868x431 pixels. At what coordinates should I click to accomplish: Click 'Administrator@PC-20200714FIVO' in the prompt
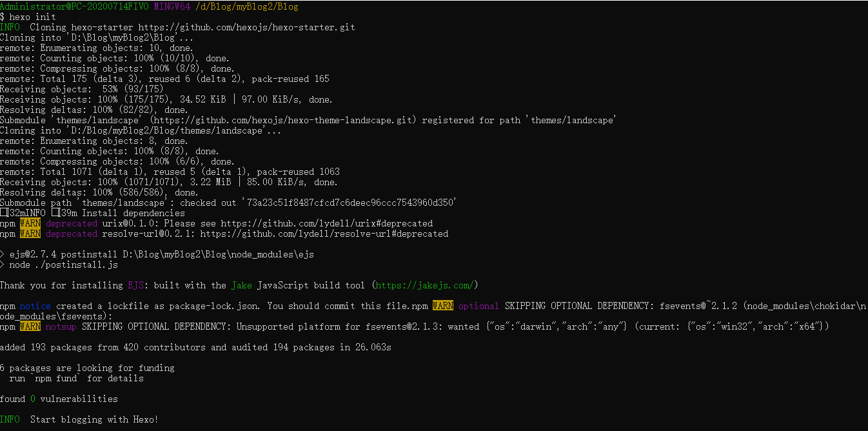point(74,6)
